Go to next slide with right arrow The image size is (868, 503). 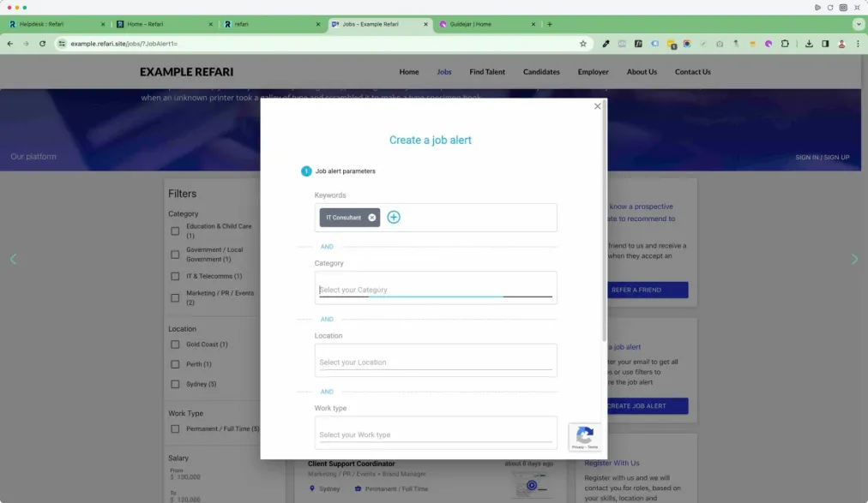click(x=854, y=260)
